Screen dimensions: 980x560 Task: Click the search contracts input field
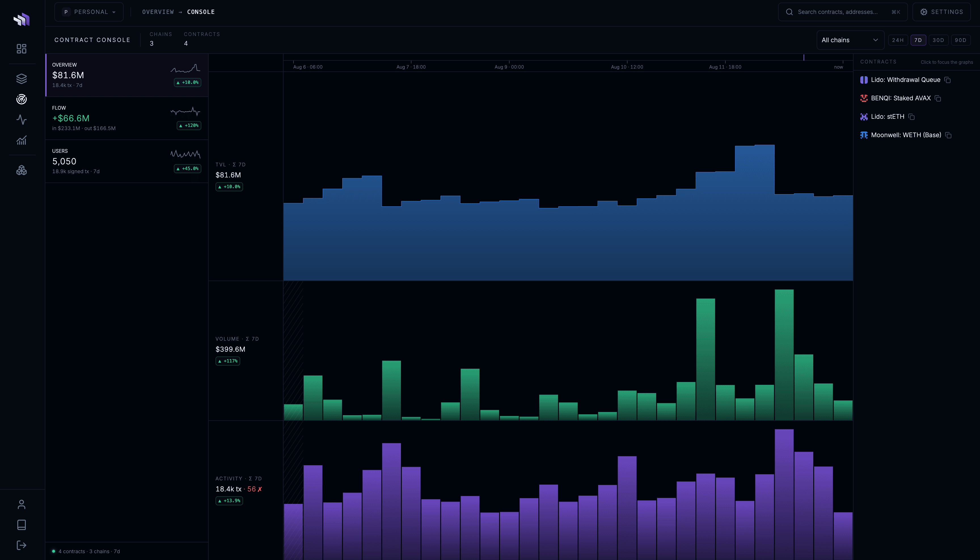(843, 12)
